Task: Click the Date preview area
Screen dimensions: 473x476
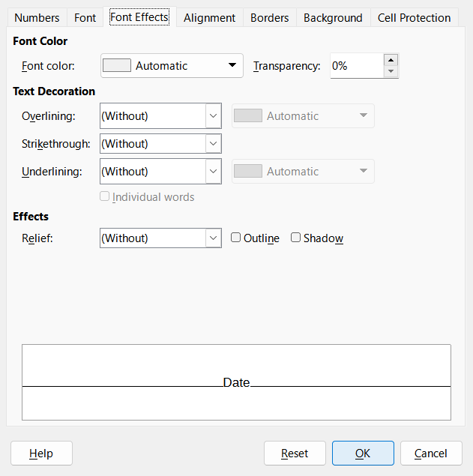Action: pyautogui.click(x=236, y=382)
